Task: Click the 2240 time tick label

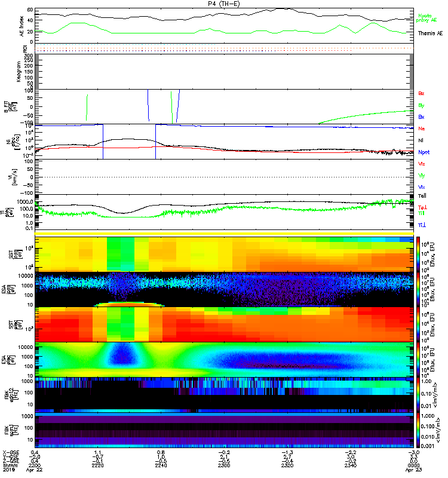Action: 161,465
